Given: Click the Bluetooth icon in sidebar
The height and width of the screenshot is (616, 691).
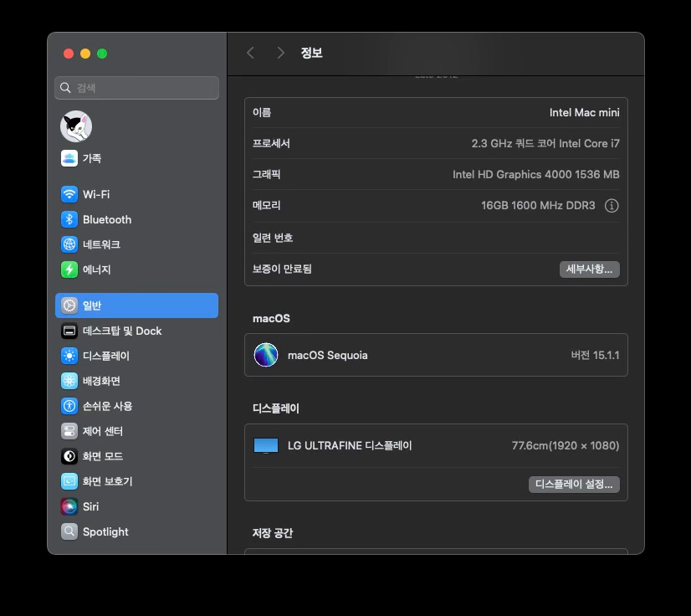Looking at the screenshot, I should tap(69, 219).
